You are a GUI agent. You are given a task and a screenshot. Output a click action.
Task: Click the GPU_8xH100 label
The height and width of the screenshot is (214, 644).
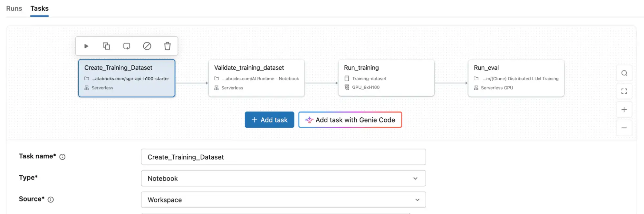point(366,87)
